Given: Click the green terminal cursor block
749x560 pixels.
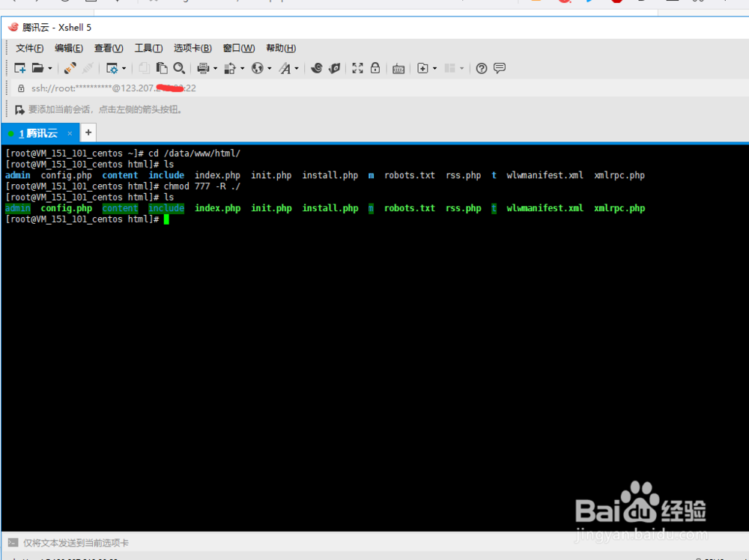Looking at the screenshot, I should [166, 219].
